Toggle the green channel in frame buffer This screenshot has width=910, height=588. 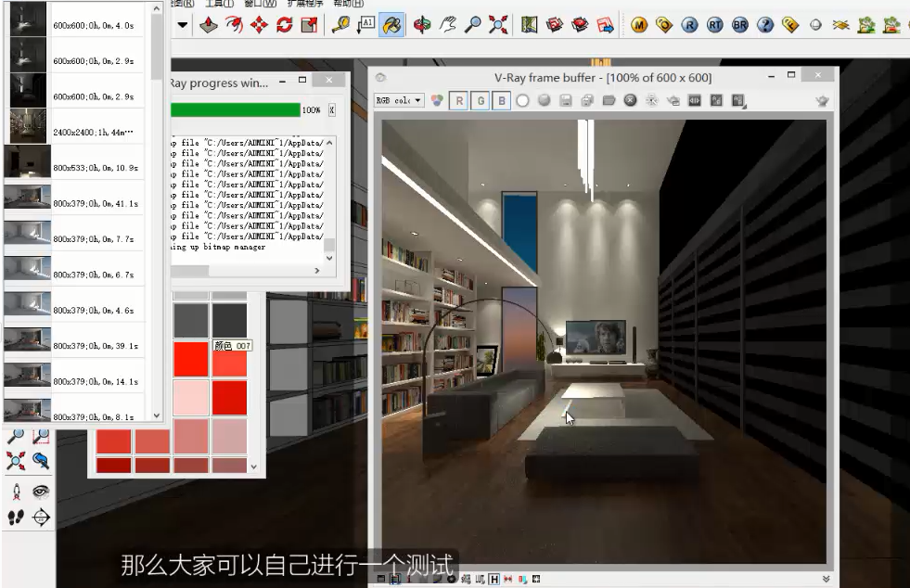pos(480,100)
